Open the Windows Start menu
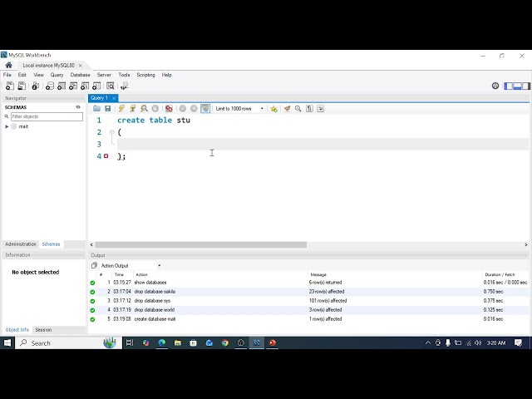This screenshot has width=532, height=399. (x=7, y=343)
